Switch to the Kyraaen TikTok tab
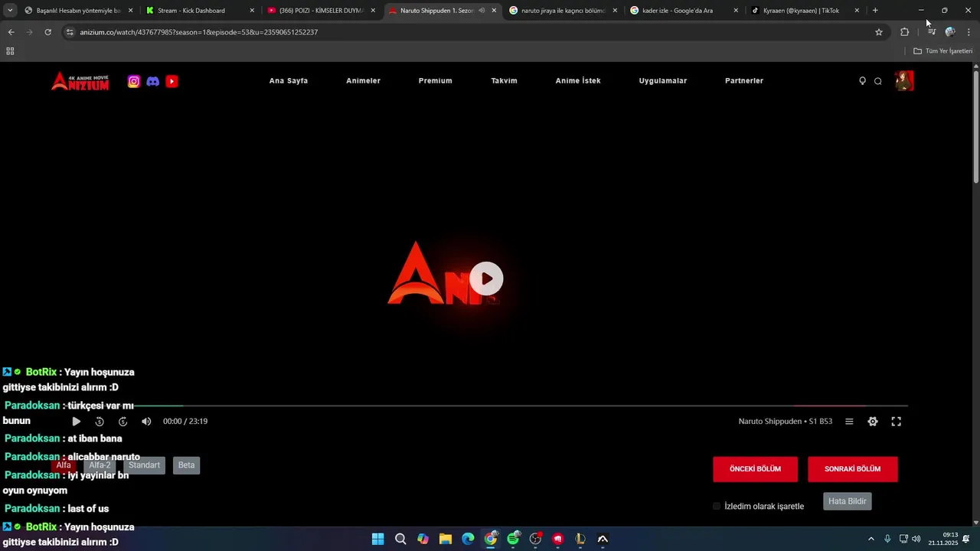 pos(804,11)
